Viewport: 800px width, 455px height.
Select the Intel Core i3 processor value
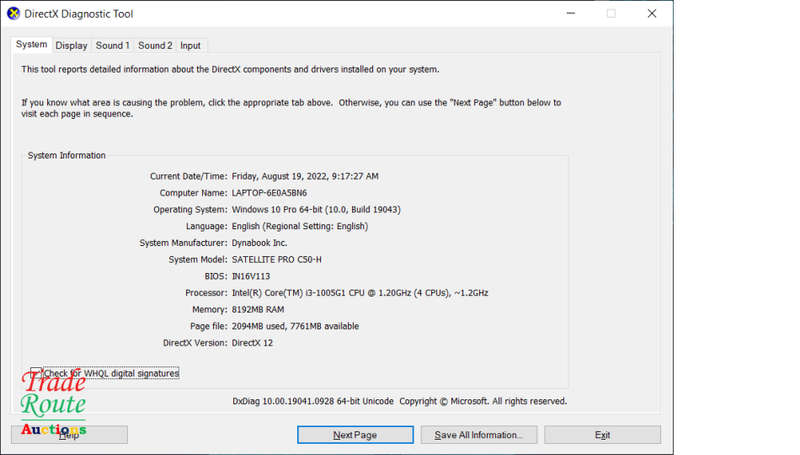tap(360, 293)
